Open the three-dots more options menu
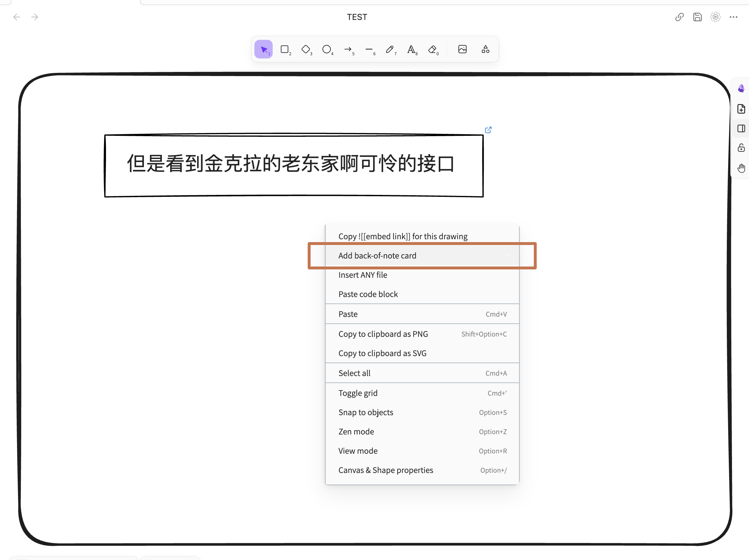The image size is (749, 560). point(734,17)
